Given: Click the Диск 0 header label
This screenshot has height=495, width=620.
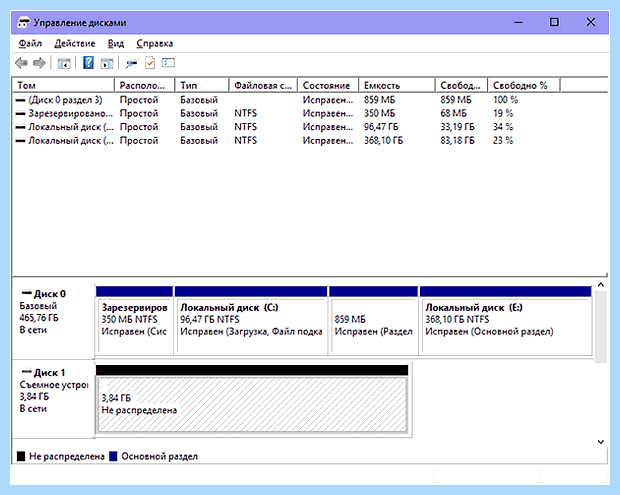Looking at the screenshot, I should [50, 294].
